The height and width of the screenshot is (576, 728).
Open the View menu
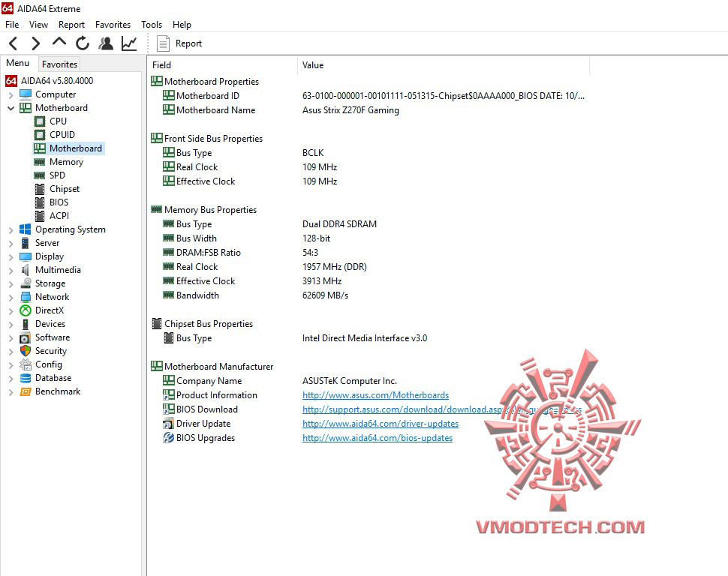pos(38,25)
